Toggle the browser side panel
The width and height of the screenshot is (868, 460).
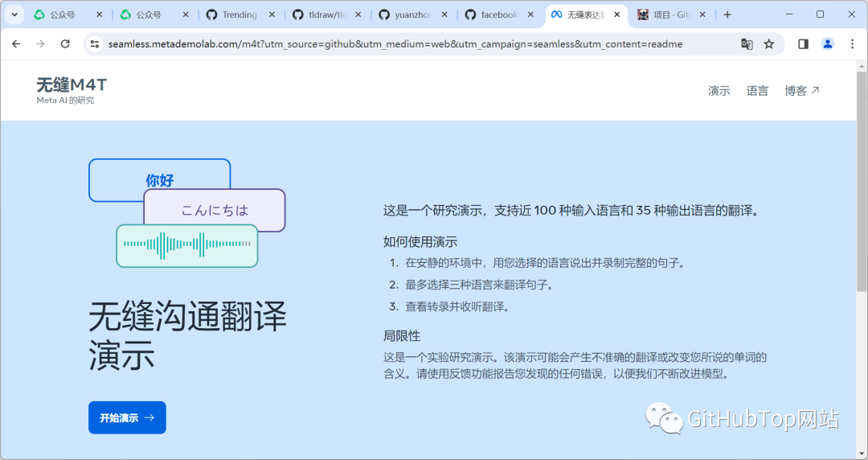(x=803, y=43)
